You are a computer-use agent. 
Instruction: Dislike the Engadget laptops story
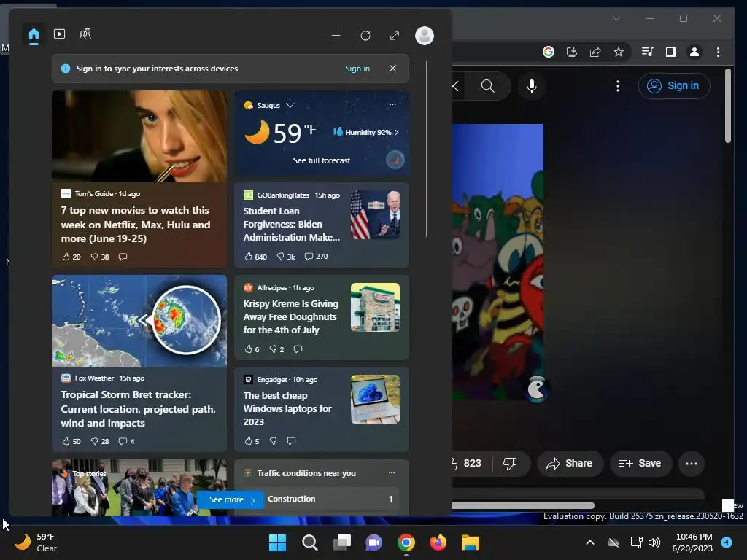tap(273, 441)
